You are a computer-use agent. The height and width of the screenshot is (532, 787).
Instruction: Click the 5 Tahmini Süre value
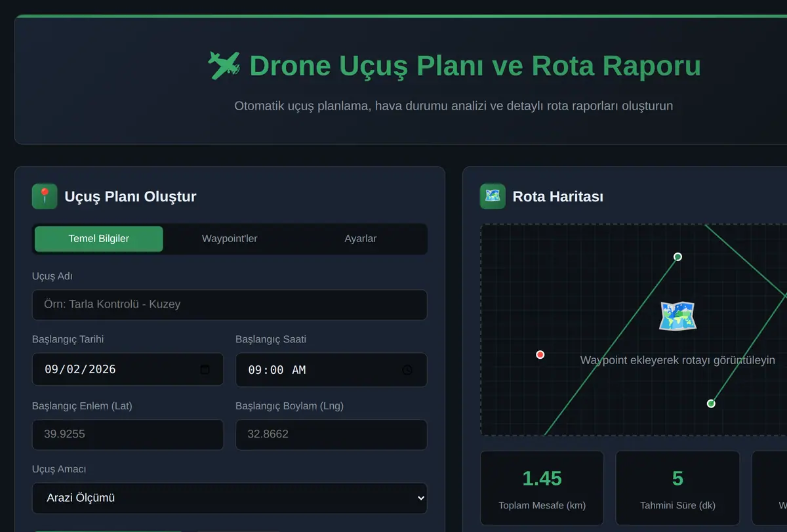point(677,478)
